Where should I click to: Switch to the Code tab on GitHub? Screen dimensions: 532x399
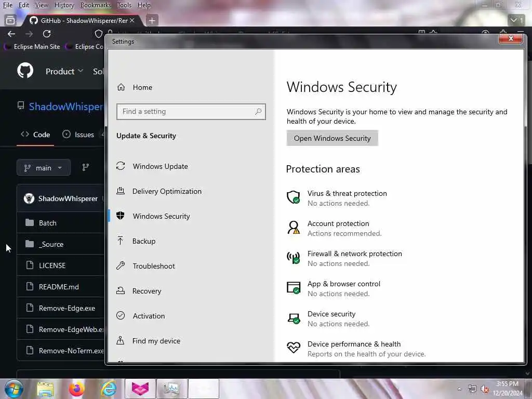click(35, 135)
